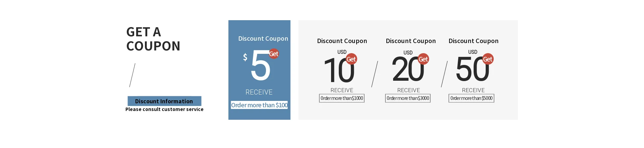
Task: Click the Get badge on USD 50 coupon
Action: pos(488,59)
